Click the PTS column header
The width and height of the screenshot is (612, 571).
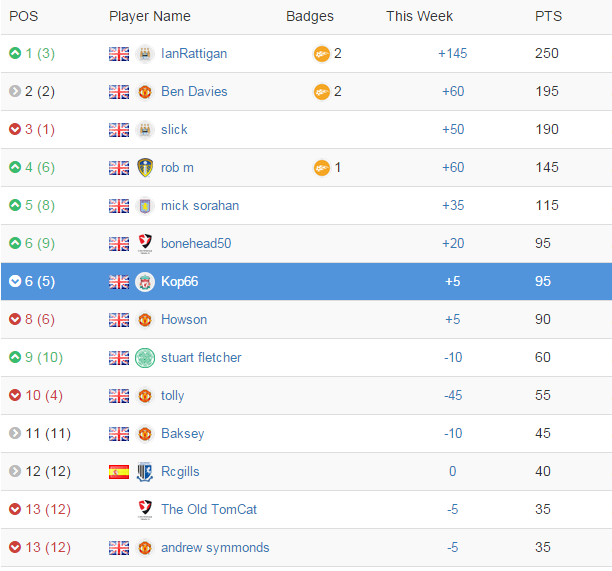coord(548,16)
